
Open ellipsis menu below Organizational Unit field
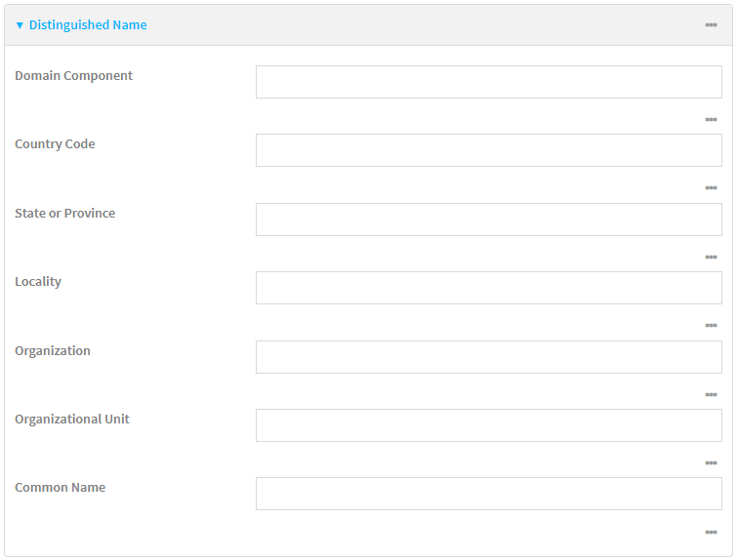(x=711, y=463)
